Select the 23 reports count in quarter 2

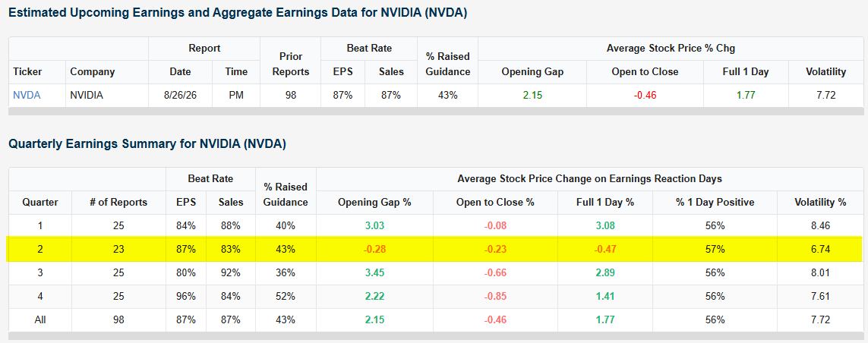click(x=118, y=249)
